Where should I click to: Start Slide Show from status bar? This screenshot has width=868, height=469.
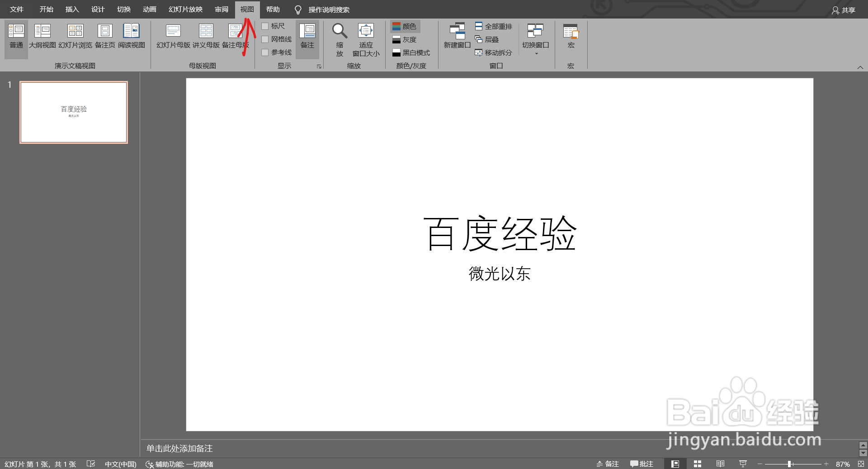[743, 464]
